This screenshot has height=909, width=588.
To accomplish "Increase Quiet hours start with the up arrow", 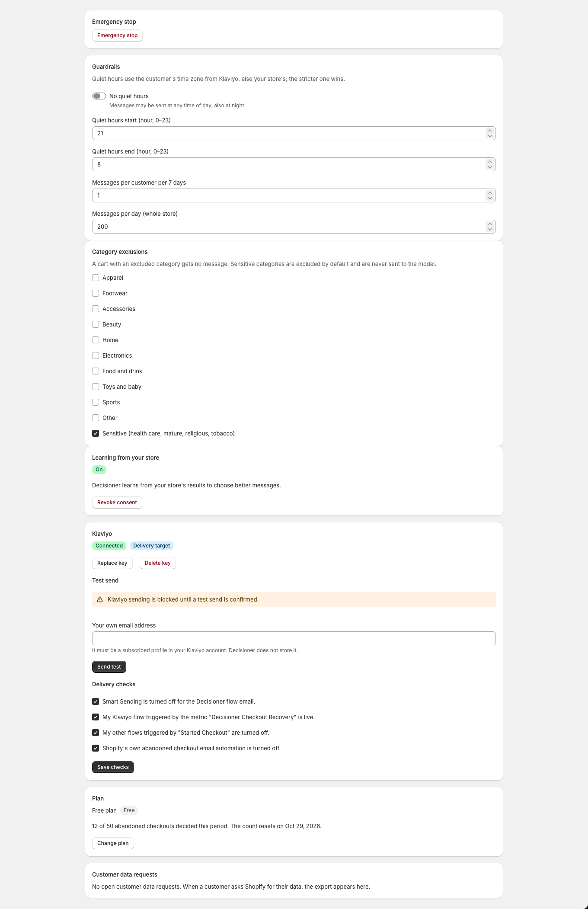I will tap(490, 131).
